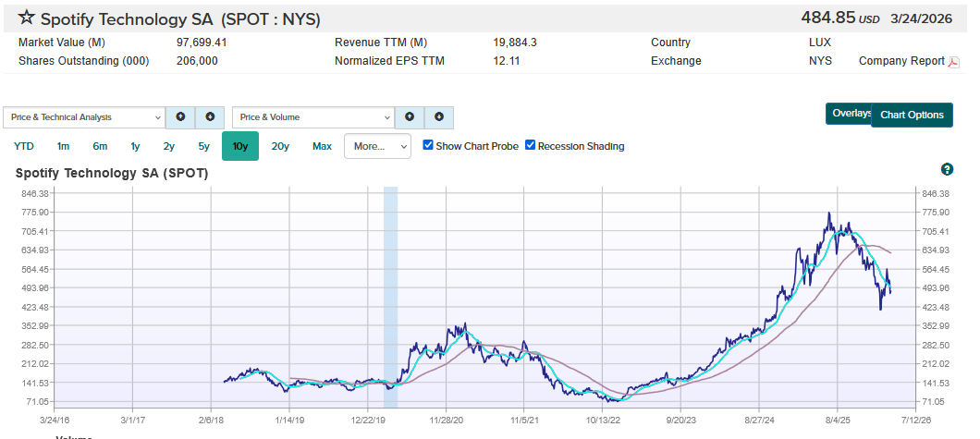Choose the 2y time range
Image resolution: width=980 pixels, height=439 pixels.
[x=169, y=146]
